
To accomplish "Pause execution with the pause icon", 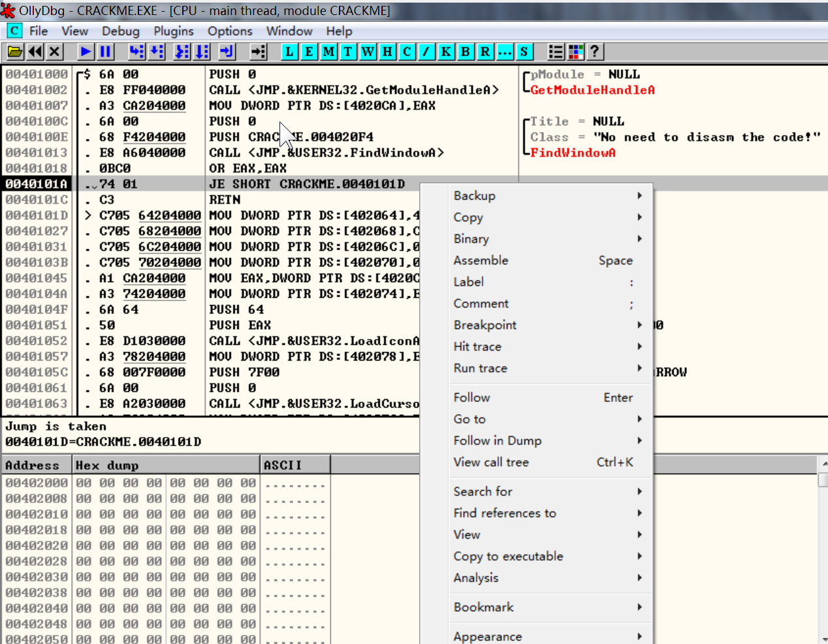I will [x=105, y=52].
